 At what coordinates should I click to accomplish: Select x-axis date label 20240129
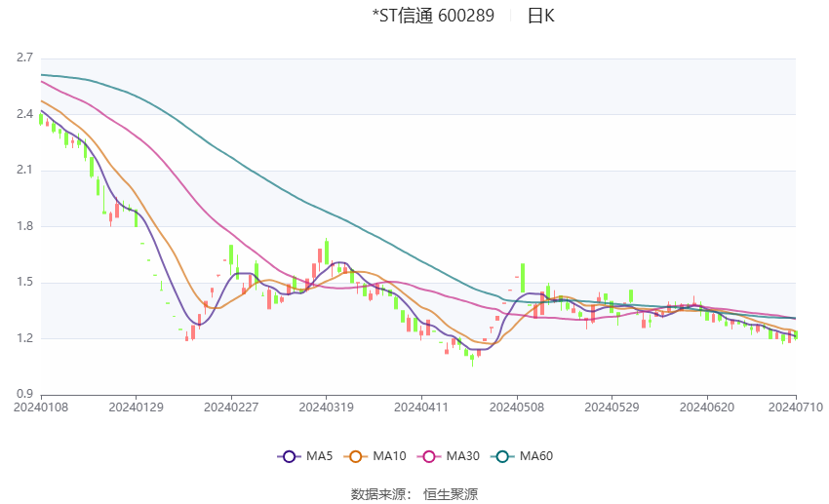[136, 407]
